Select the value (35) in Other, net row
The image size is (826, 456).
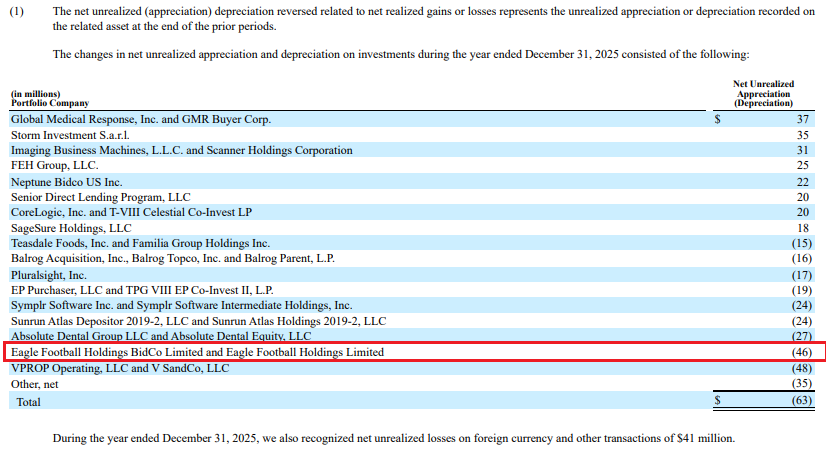tap(802, 383)
